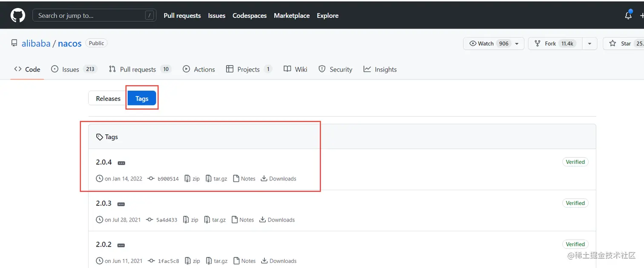Click Verified badge on tag 2.0.2
644x268 pixels.
pyautogui.click(x=575, y=245)
